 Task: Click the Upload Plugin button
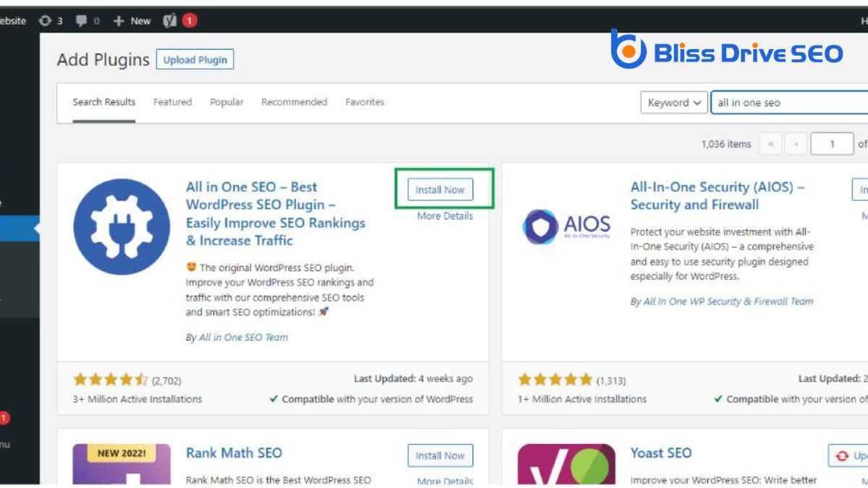click(195, 60)
